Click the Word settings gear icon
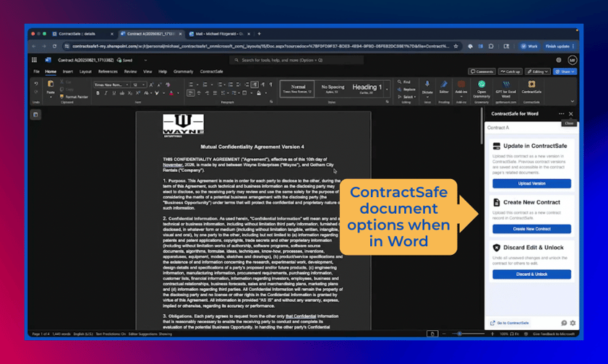Viewport: 608px width, 364px height. 559,60
